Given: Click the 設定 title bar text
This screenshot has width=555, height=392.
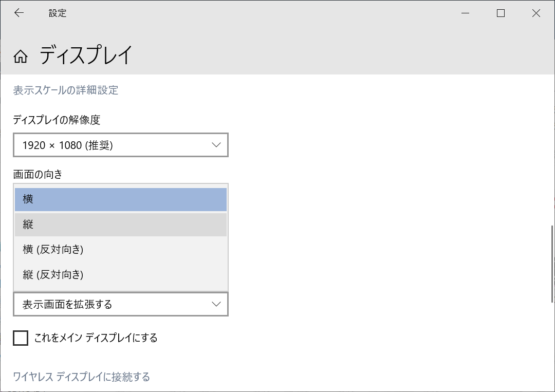Looking at the screenshot, I should [57, 13].
